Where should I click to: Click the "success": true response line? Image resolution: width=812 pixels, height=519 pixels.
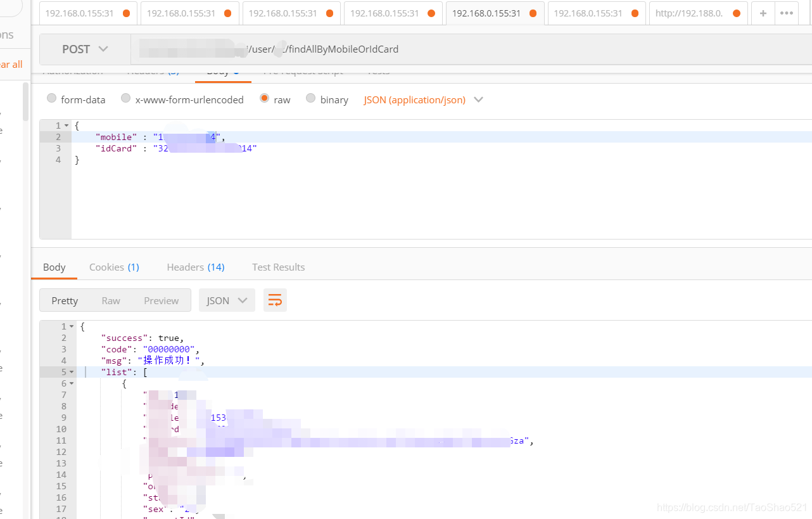(143, 338)
